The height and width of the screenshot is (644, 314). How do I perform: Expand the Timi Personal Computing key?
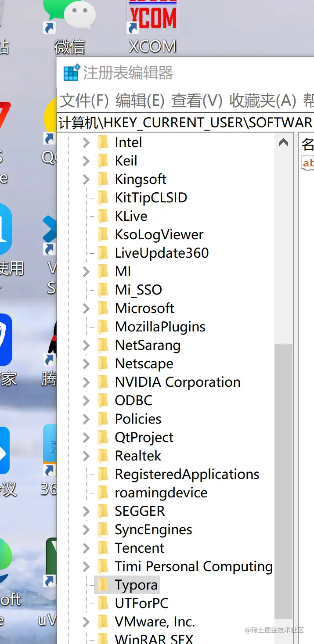coord(86,566)
